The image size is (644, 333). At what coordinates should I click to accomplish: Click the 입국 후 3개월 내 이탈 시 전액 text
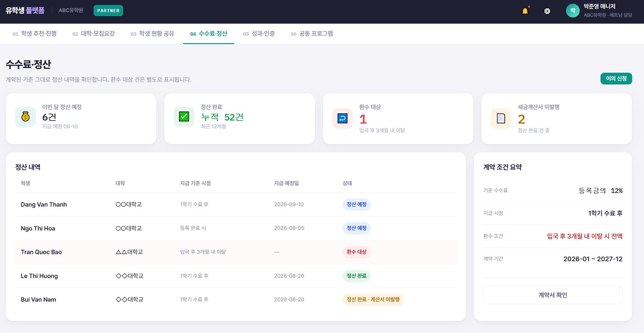click(584, 236)
